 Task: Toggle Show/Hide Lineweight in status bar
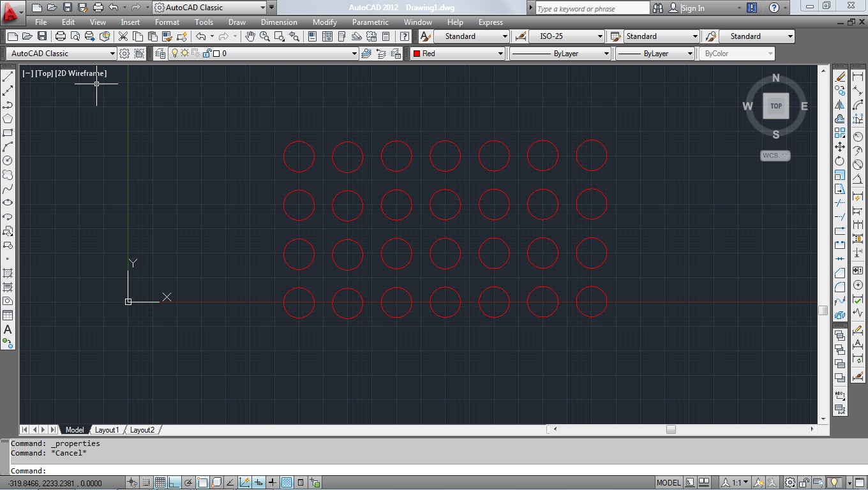click(273, 482)
